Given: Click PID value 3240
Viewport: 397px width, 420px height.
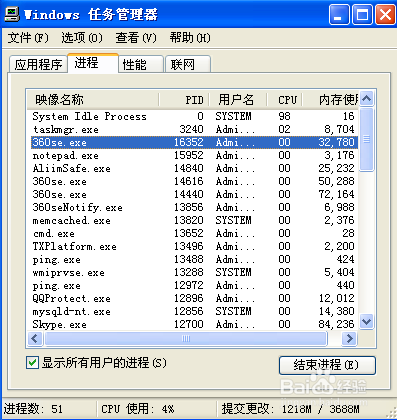Looking at the screenshot, I should 191,129.
